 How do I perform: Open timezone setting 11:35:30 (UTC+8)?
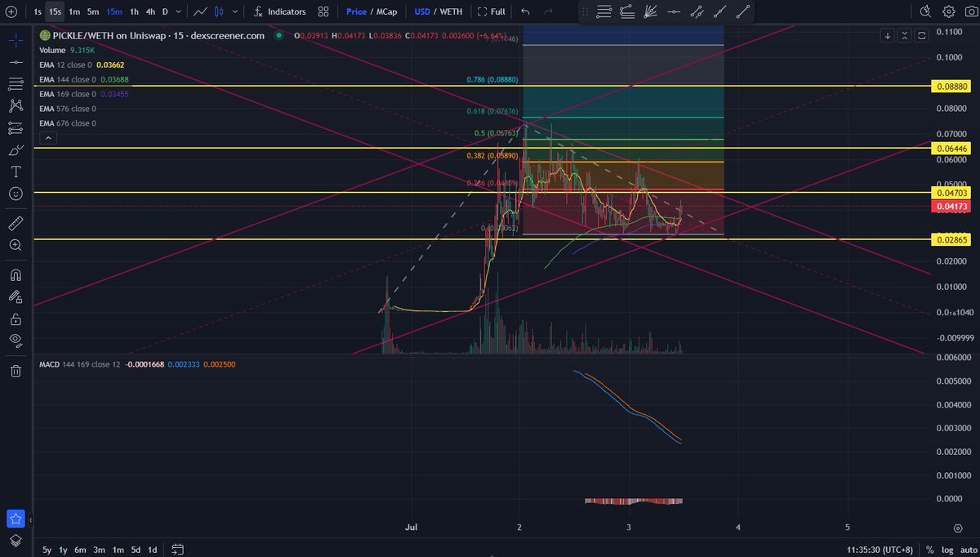click(879, 549)
